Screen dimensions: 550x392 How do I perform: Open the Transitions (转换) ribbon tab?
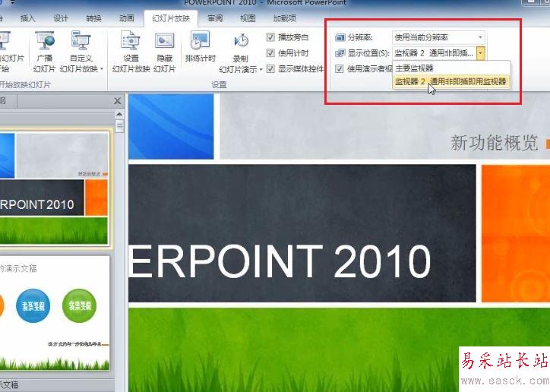coord(93,18)
